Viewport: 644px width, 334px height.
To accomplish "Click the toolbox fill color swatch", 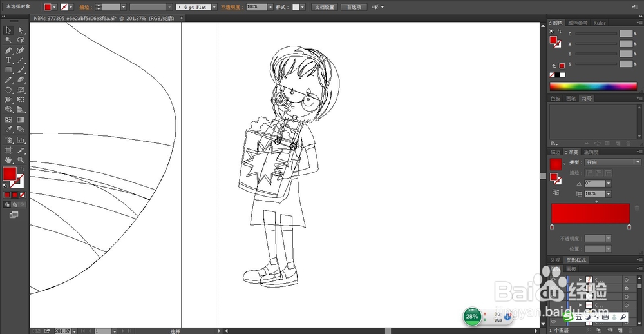I will point(10,173).
